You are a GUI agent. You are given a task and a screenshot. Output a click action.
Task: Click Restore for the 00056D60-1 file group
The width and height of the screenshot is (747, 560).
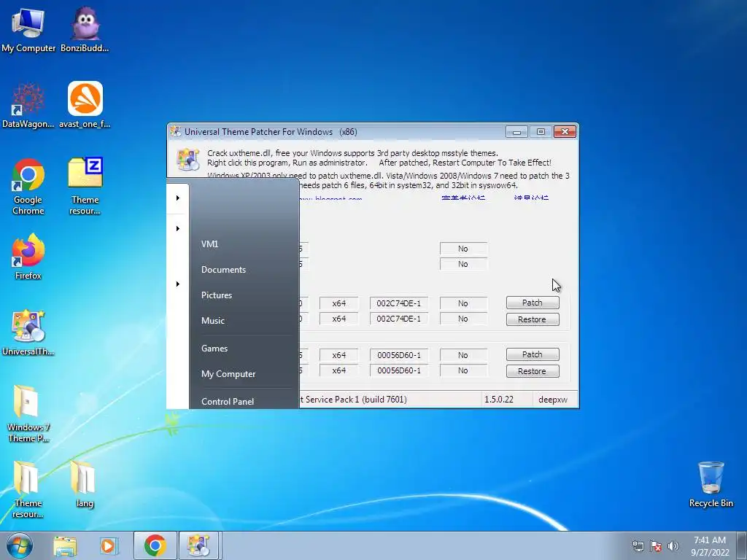[532, 371]
